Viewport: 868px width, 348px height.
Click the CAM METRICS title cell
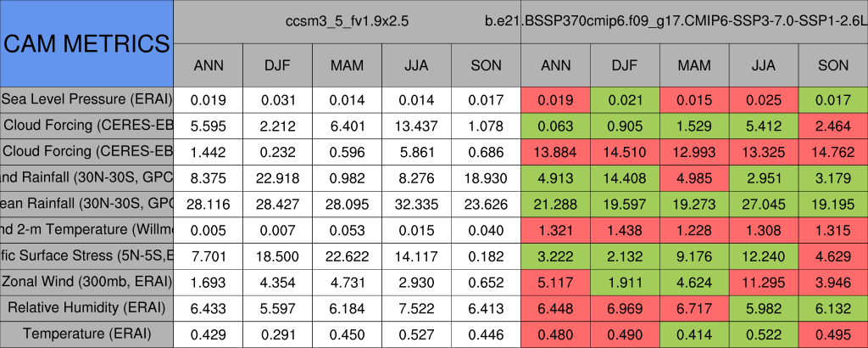86,42
